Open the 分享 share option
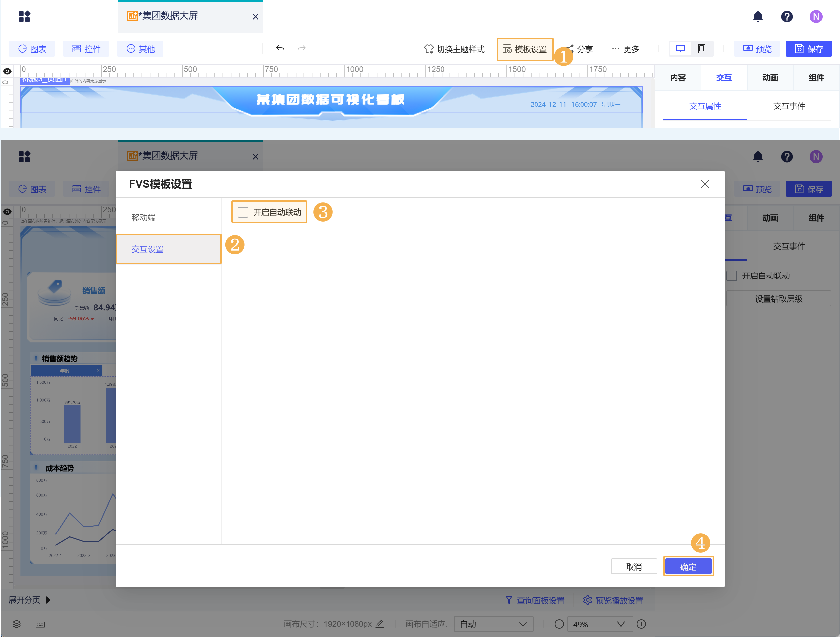 click(580, 49)
